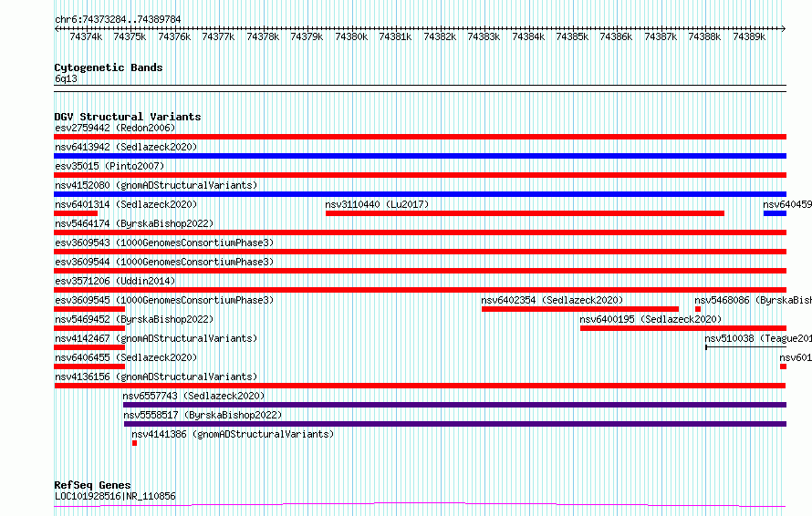Viewport: 812px width, 516px height.
Task: Select tiny red marker under nsv4141386
Action: click(x=135, y=443)
